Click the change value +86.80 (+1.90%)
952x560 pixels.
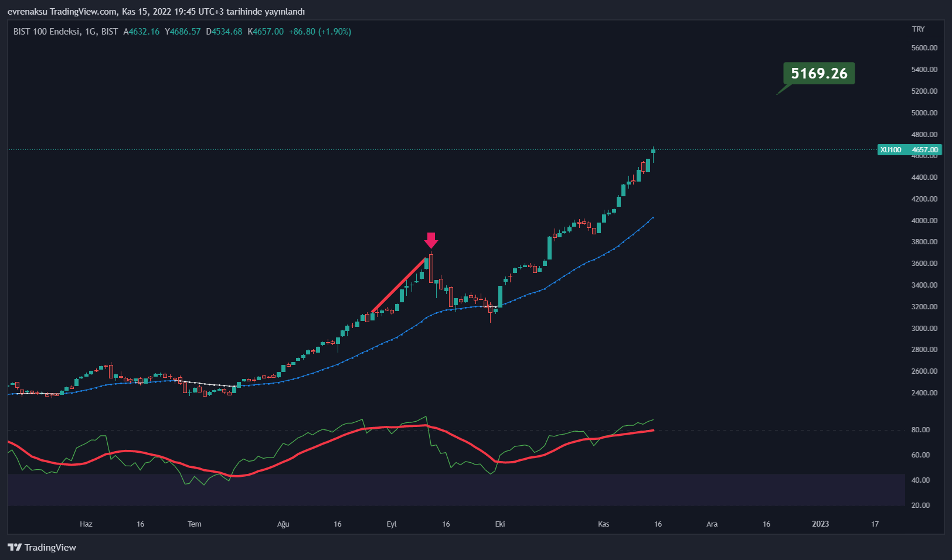click(x=320, y=32)
